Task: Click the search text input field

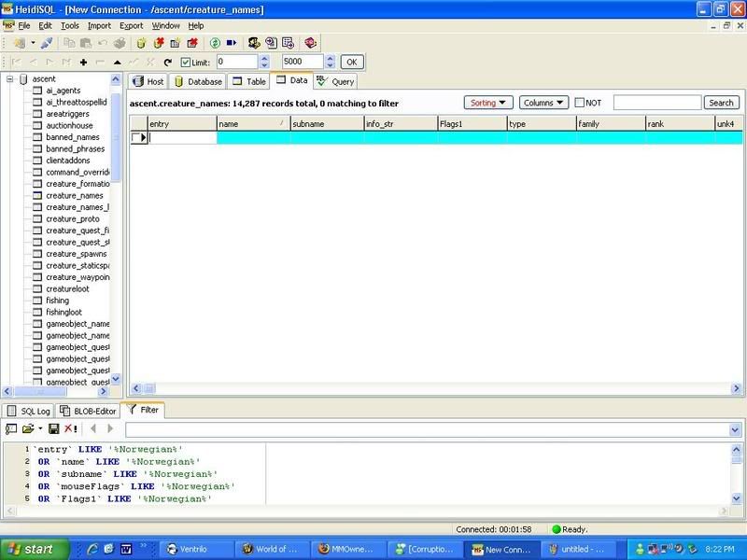Action: [657, 103]
